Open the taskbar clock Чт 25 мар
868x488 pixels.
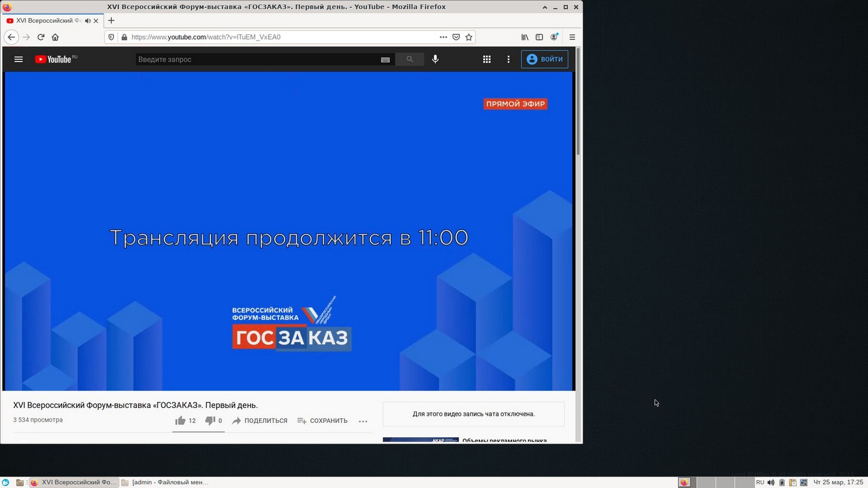[x=838, y=482]
